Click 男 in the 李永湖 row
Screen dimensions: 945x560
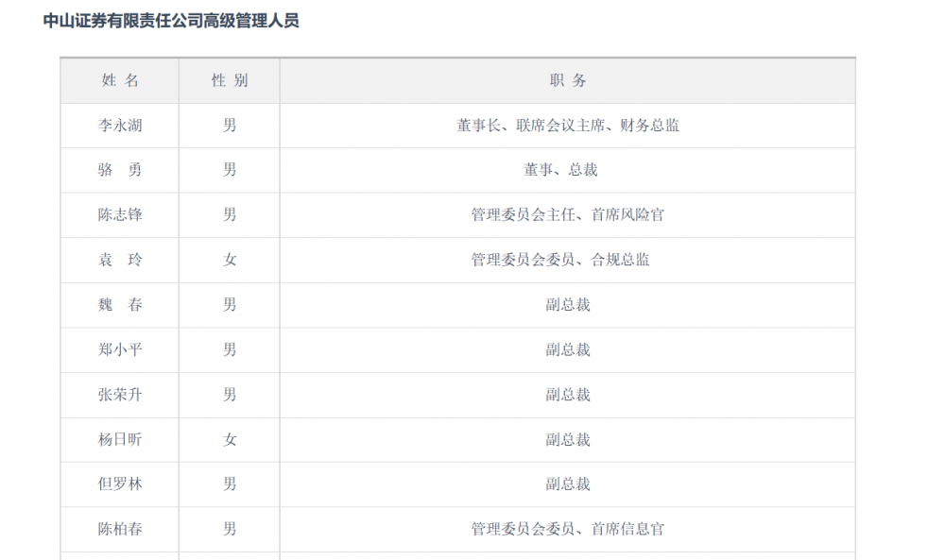[x=230, y=126]
